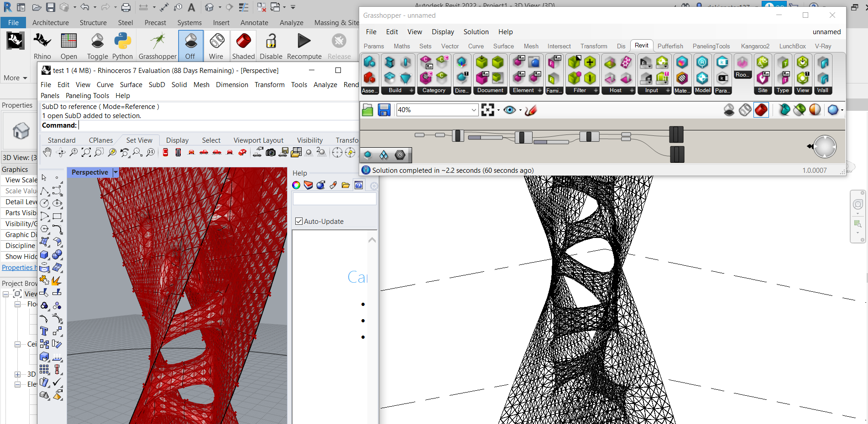Toggle Grasshopper wireframe preview icon
The width and height of the screenshot is (868, 424).
pos(745,110)
